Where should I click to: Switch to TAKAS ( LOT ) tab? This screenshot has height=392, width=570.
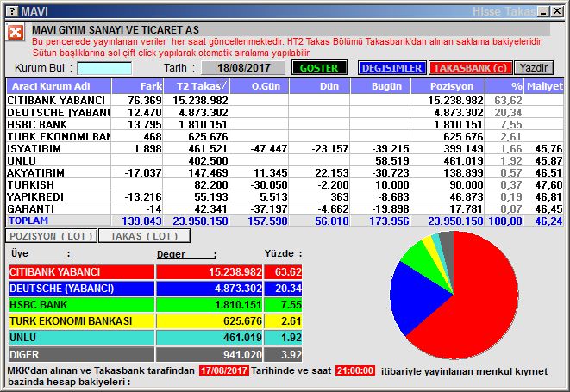pyautogui.click(x=144, y=236)
